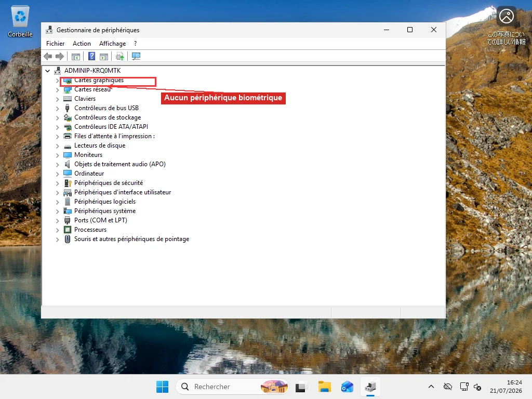Open the Action menu
The width and height of the screenshot is (532, 399).
coord(82,44)
